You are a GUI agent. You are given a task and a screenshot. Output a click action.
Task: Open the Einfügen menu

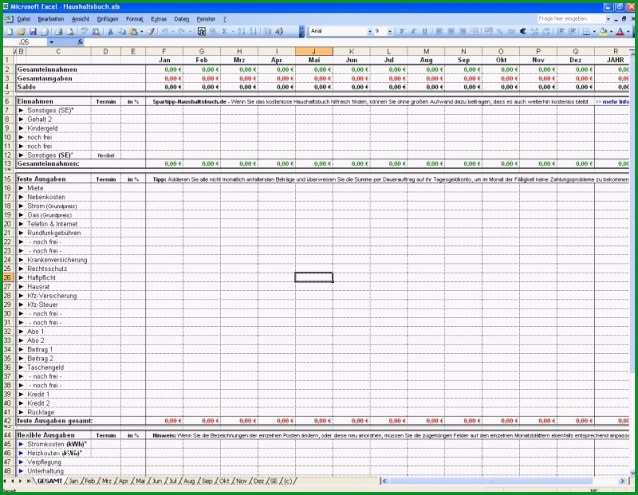(x=107, y=19)
